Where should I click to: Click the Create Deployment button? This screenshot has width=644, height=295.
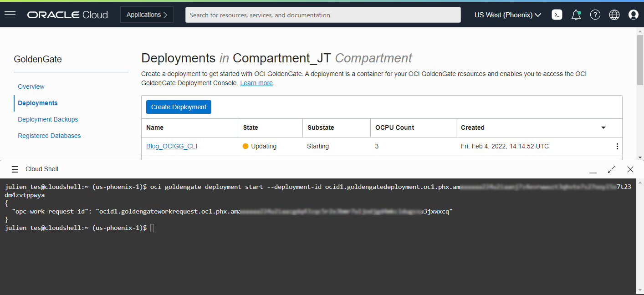pos(179,107)
